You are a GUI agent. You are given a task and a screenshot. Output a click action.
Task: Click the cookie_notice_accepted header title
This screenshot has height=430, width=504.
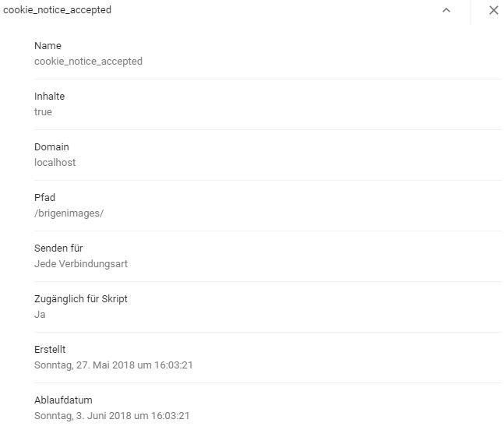57,10
